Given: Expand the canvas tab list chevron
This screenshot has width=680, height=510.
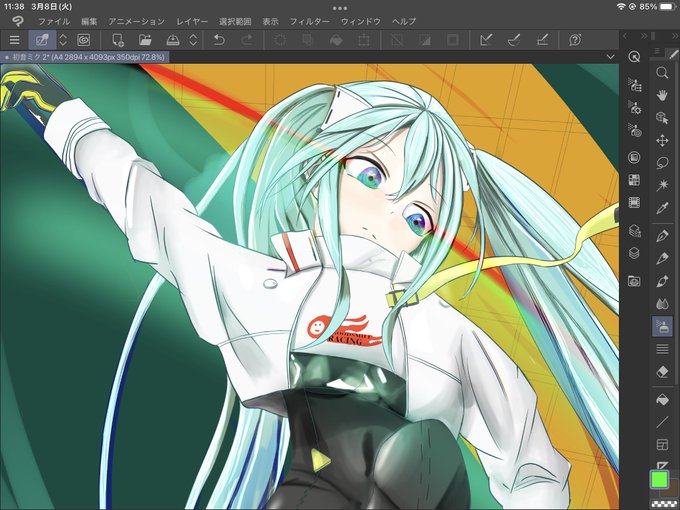Looking at the screenshot, I should coord(610,57).
